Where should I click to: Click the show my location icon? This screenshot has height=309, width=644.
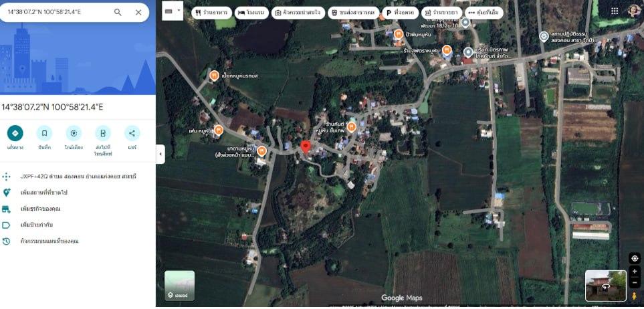[635, 258]
